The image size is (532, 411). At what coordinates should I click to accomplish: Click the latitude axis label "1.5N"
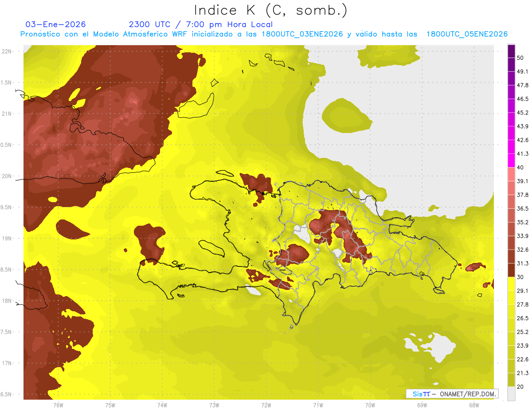point(6,83)
